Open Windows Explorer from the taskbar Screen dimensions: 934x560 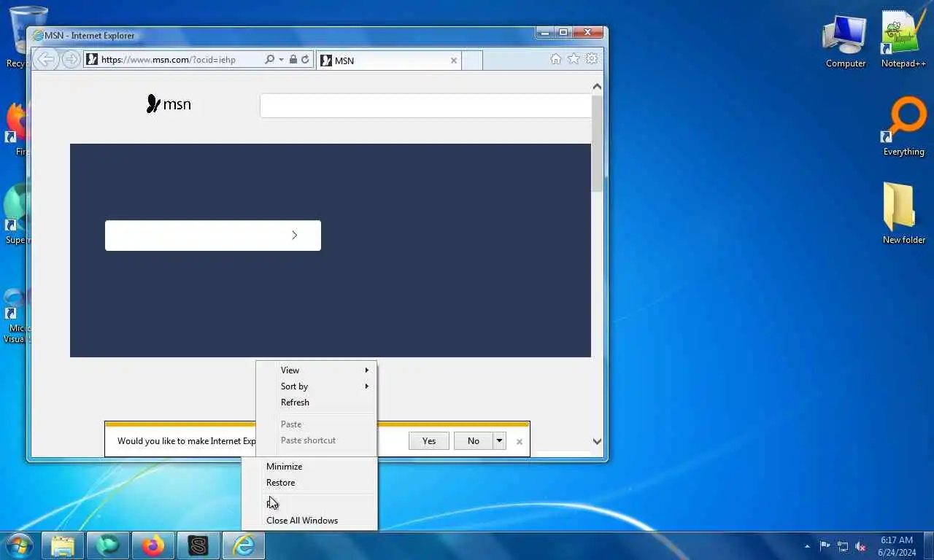click(x=63, y=545)
